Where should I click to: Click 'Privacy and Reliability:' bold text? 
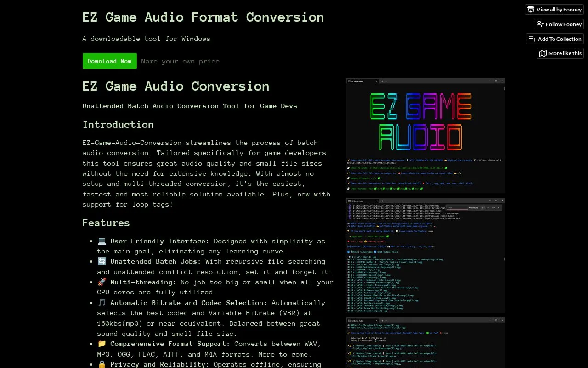pyautogui.click(x=160, y=364)
